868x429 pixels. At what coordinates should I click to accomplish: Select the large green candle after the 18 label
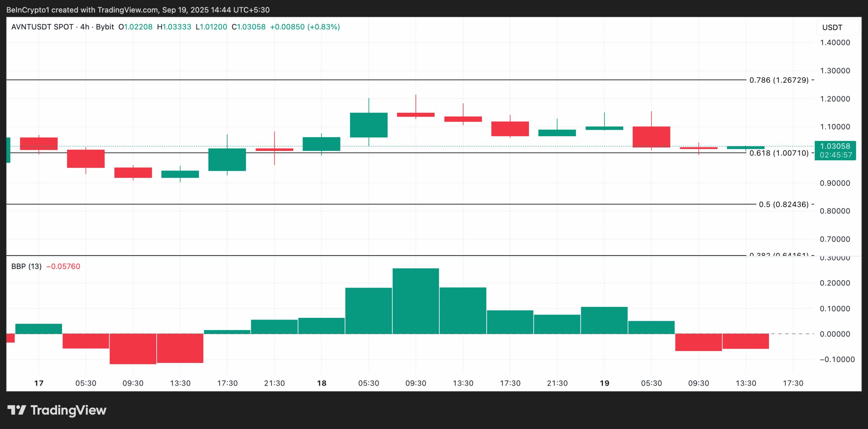(x=369, y=125)
